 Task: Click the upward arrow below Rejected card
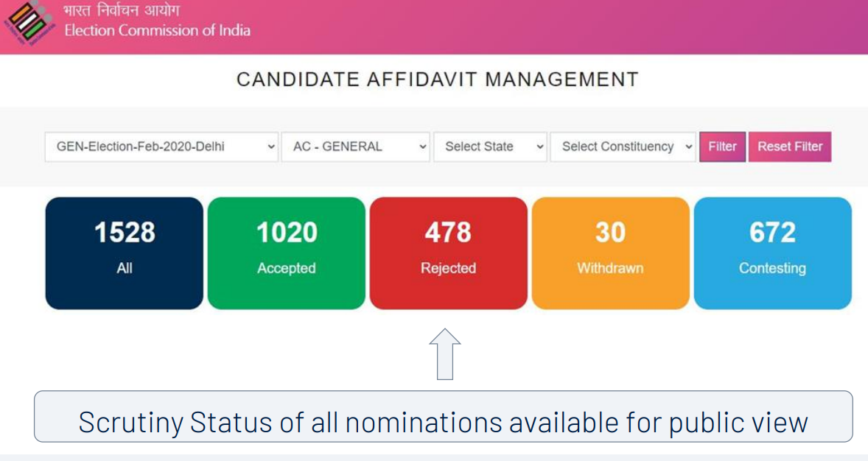click(444, 354)
